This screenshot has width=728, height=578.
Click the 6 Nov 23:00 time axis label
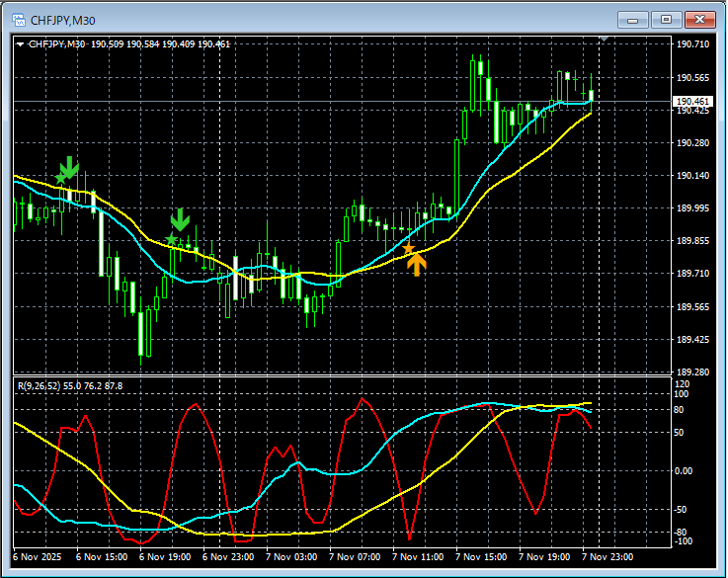(228, 556)
